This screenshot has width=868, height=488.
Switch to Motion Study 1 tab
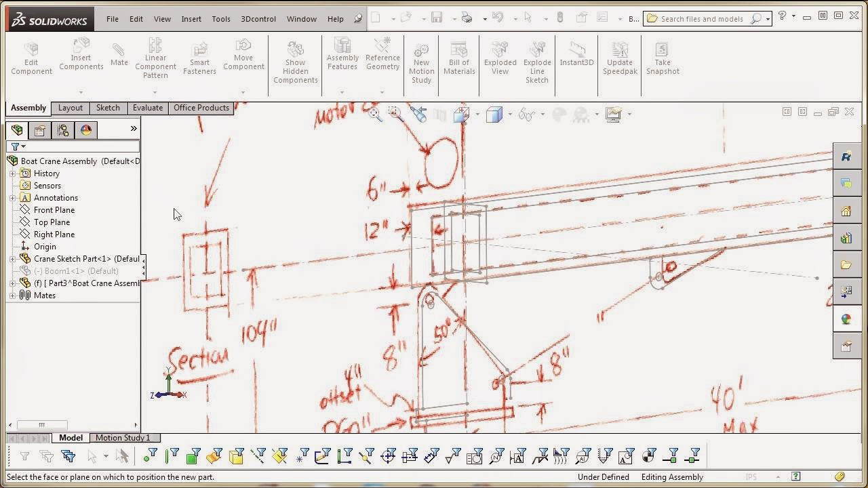(123, 438)
